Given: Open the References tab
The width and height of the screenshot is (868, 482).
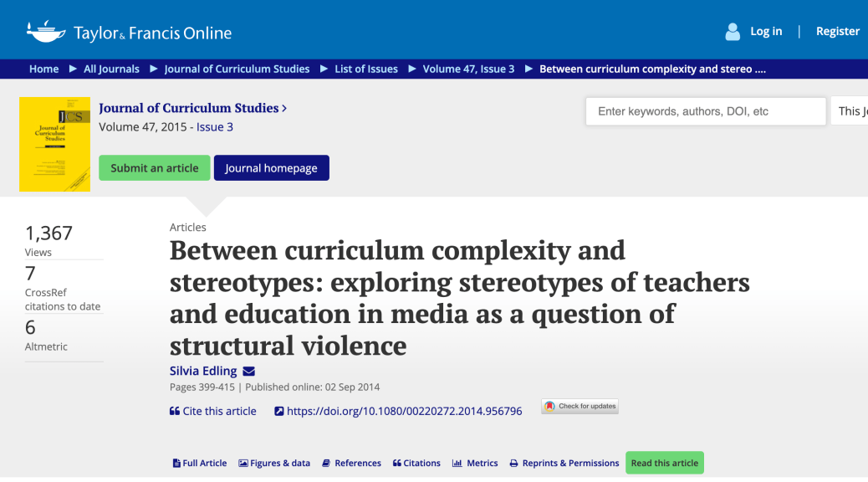Looking at the screenshot, I should tap(352, 463).
